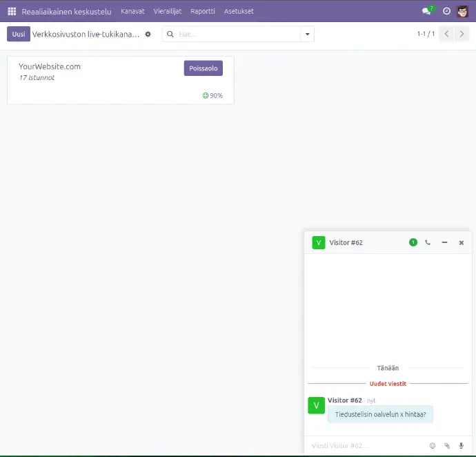Go to the next page of records

click(462, 34)
